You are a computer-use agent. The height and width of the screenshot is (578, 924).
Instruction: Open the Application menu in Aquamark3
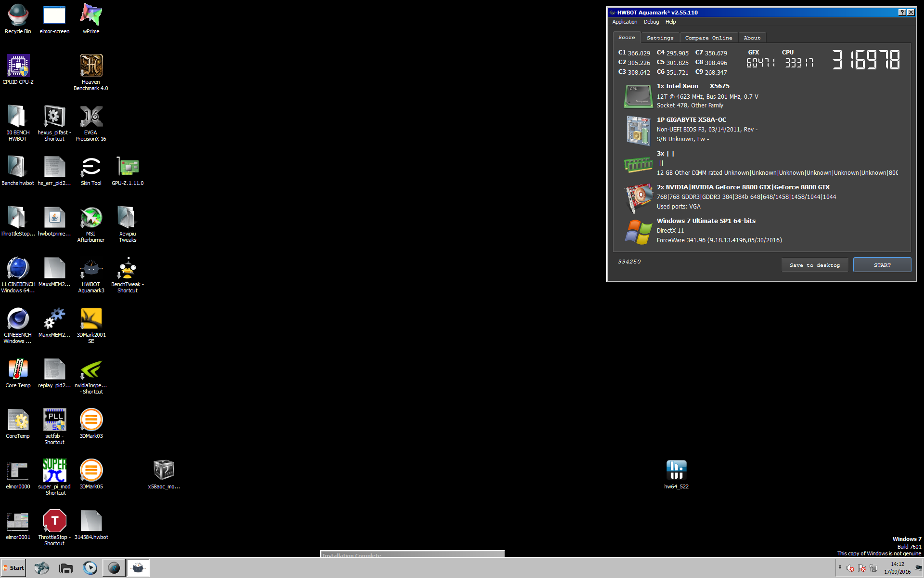(625, 22)
